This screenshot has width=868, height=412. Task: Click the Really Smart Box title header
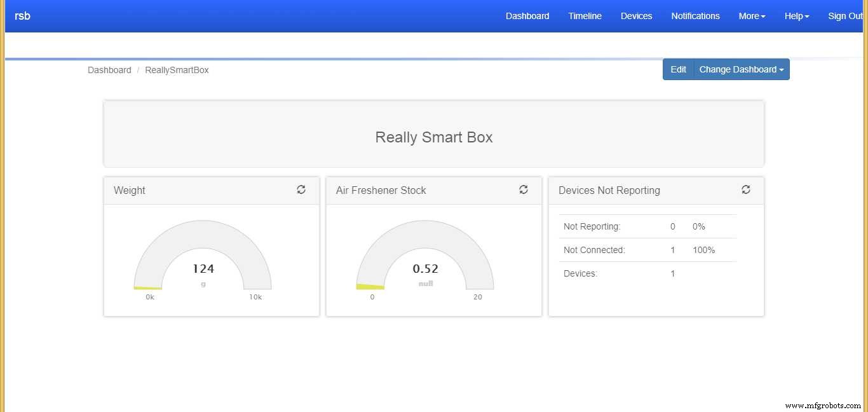(434, 137)
